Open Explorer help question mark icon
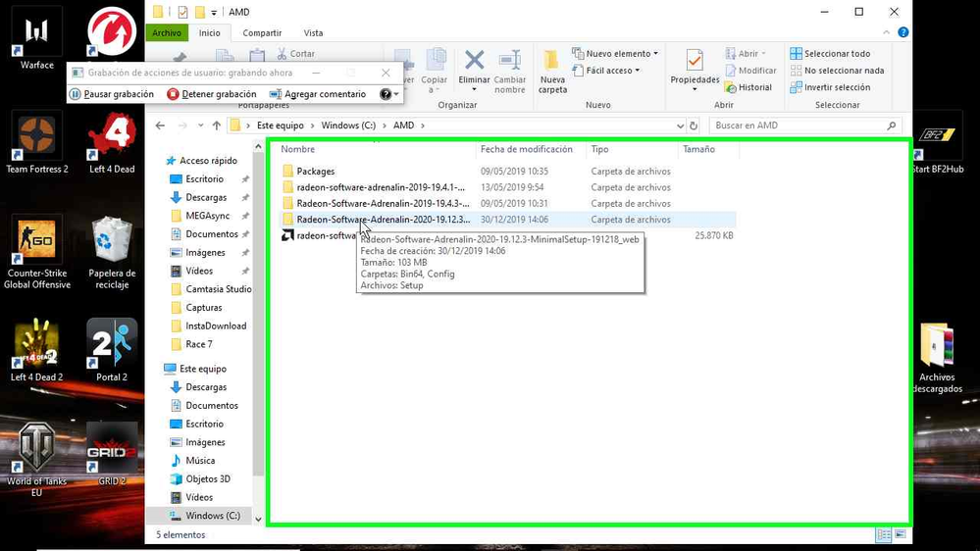 click(903, 32)
